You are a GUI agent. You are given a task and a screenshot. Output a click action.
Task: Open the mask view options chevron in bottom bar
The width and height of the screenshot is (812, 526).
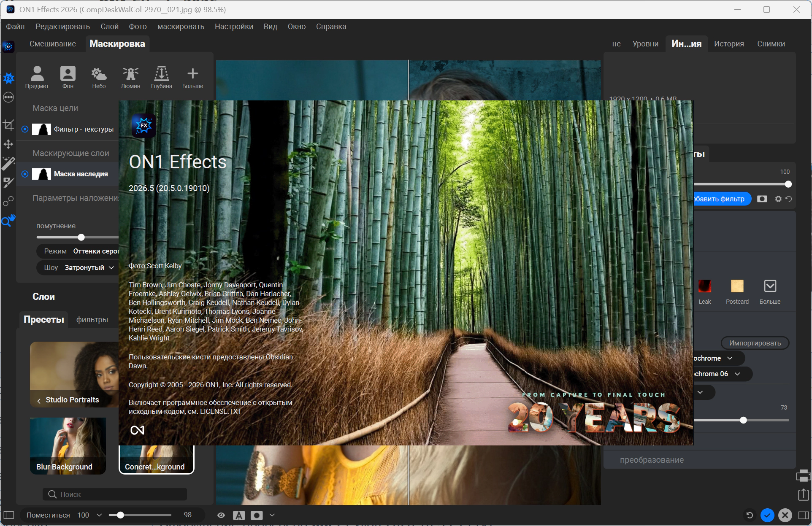click(x=272, y=515)
